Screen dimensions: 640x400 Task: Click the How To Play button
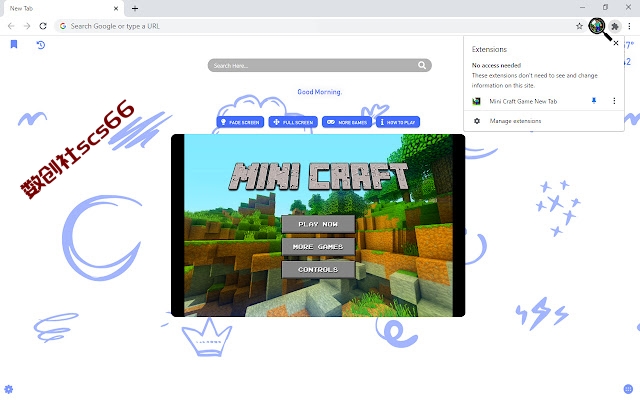click(398, 122)
